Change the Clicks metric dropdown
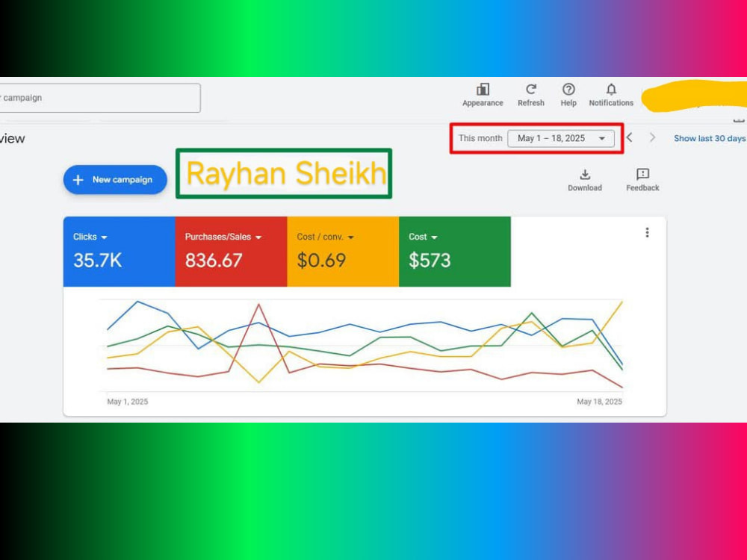Screen dimensions: 747x560 90,237
